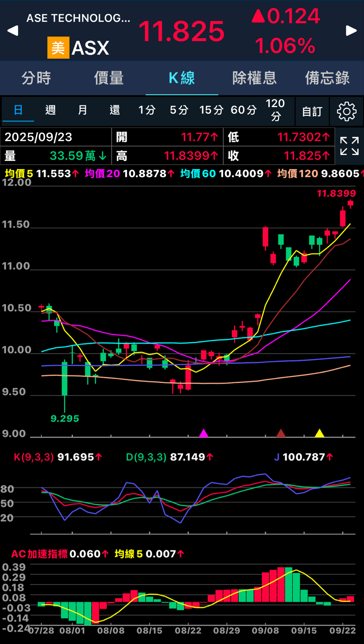Select 120分 interval
The width and height of the screenshot is (364, 644).
pos(275,110)
